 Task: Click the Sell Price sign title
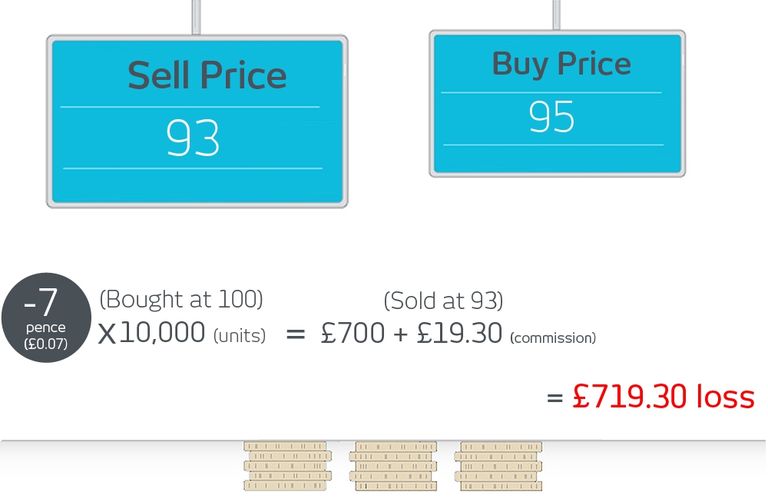[207, 76]
